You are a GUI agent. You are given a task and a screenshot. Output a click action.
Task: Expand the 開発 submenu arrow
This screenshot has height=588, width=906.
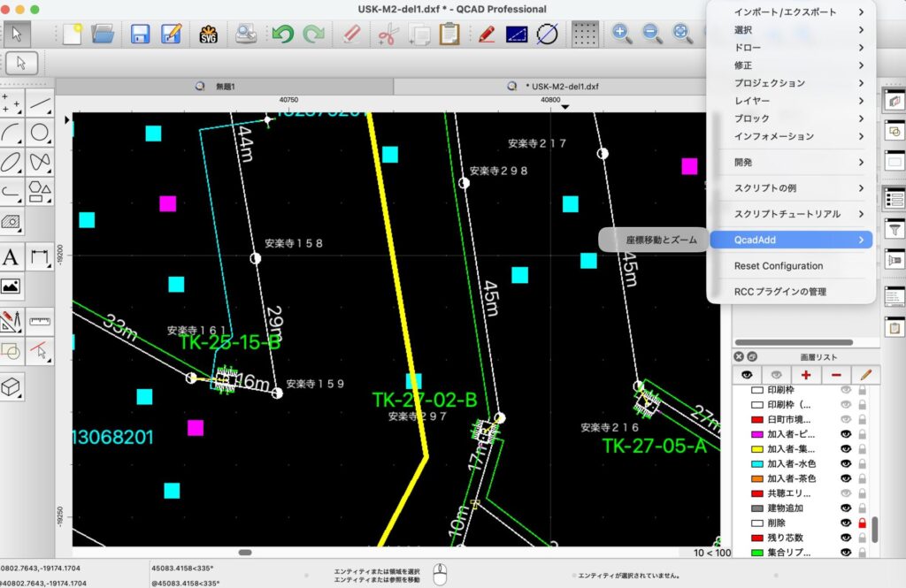point(861,163)
